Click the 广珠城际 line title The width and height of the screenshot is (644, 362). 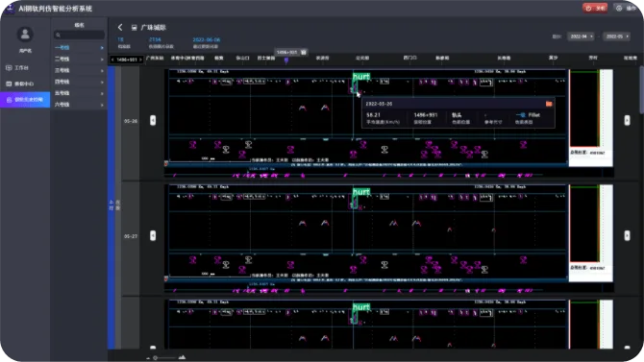[153, 28]
